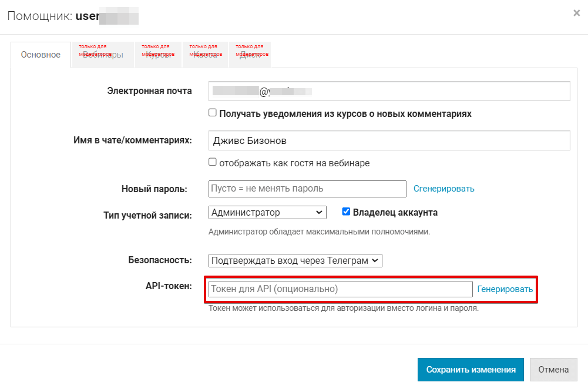Toggle display as webinar guest checkbox
This screenshot has height=389, width=588.
[x=213, y=162]
